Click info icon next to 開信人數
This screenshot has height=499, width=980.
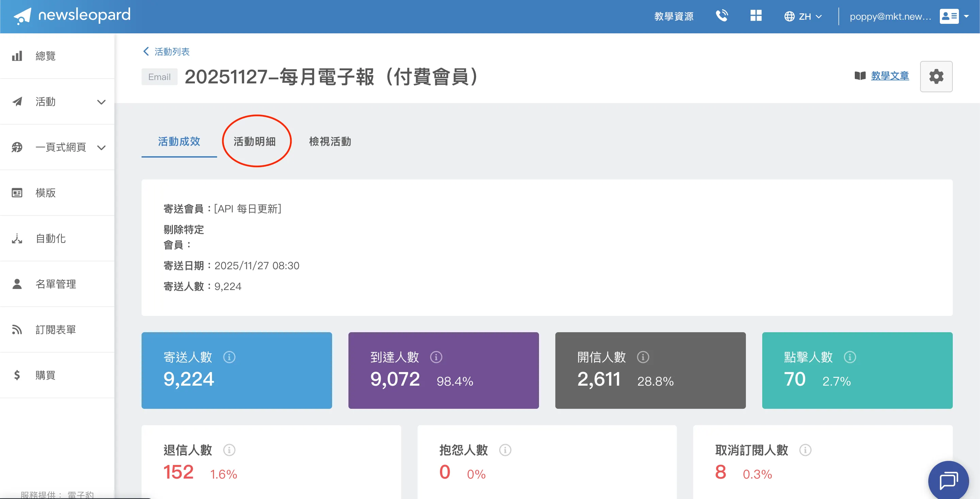[x=643, y=357]
